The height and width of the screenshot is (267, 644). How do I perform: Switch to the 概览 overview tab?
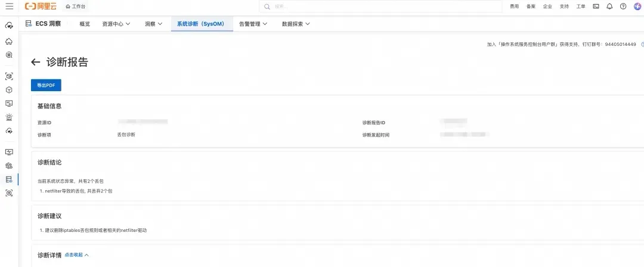(85, 24)
